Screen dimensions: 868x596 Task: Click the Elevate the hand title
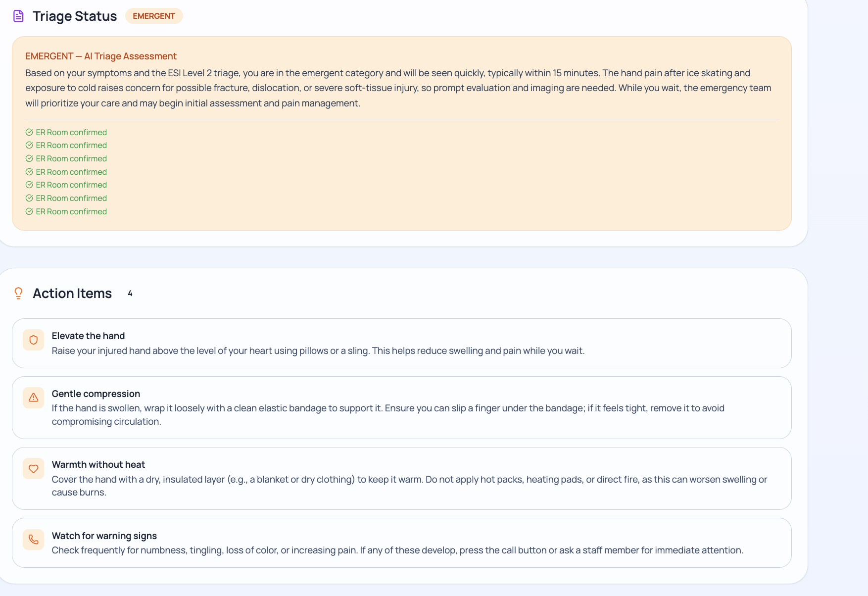point(88,336)
